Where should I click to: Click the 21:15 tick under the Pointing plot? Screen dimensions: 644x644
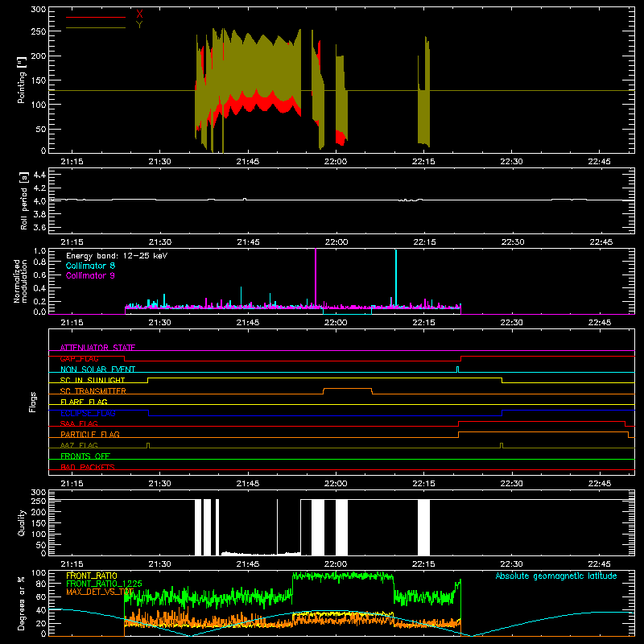(72, 162)
